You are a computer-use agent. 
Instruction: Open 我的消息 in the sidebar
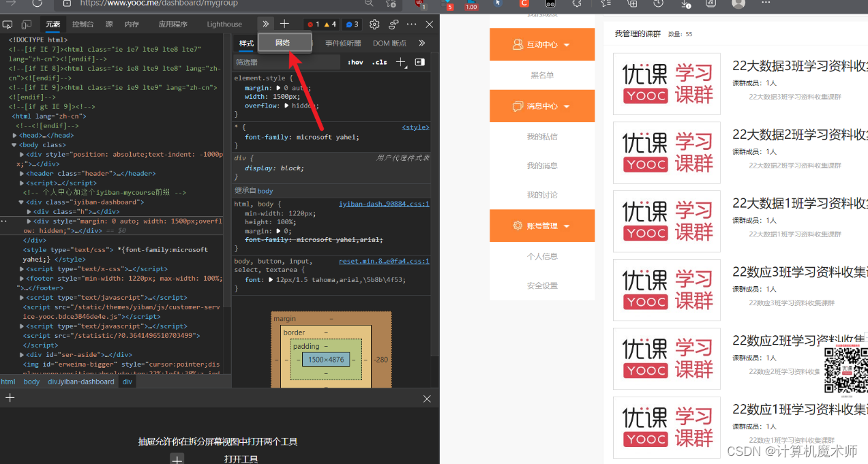tap(542, 166)
